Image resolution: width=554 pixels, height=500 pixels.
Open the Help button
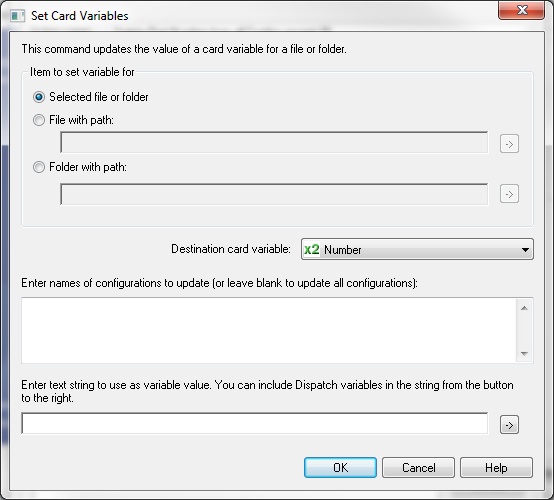(496, 467)
